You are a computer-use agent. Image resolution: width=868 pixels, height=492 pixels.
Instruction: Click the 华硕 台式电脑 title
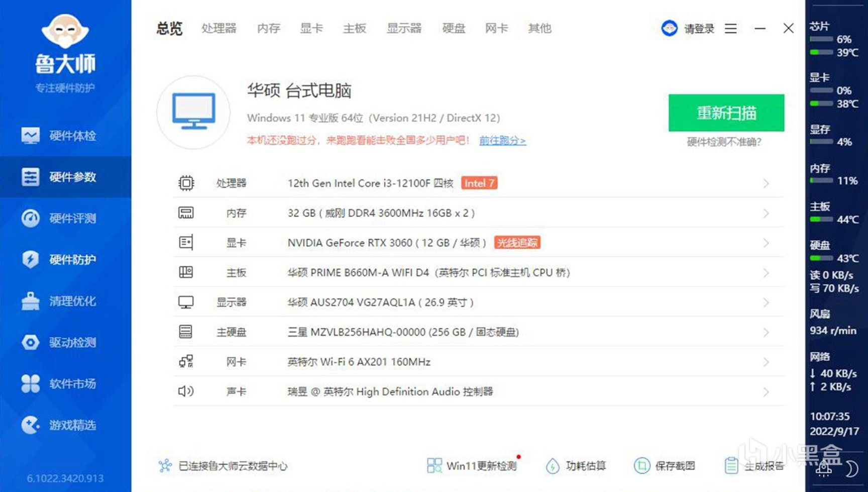tap(299, 91)
